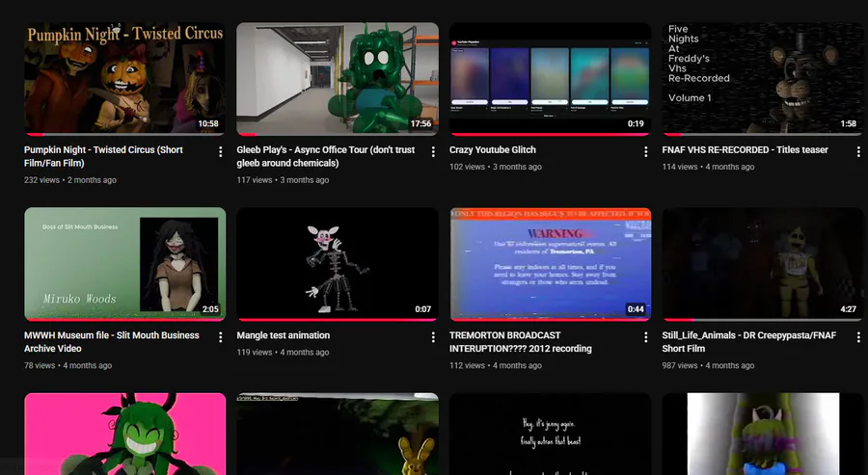Open options menu for Gleeb Play's video
This screenshot has height=475, width=868.
(x=433, y=151)
